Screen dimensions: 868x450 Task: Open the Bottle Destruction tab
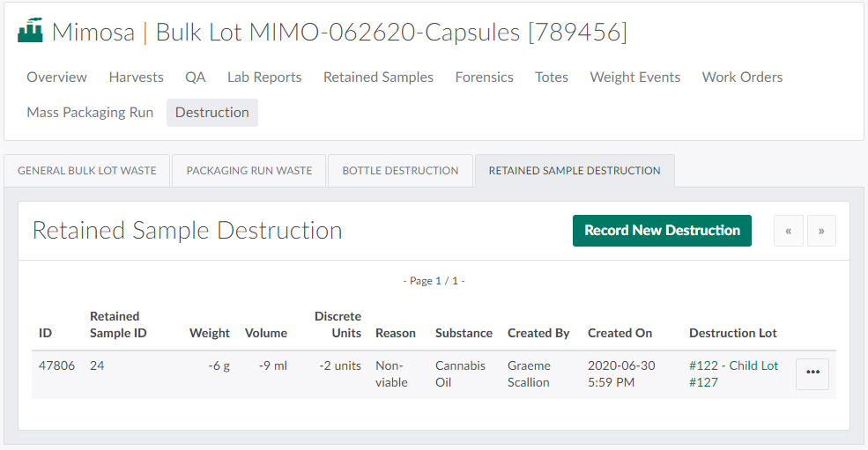400,171
